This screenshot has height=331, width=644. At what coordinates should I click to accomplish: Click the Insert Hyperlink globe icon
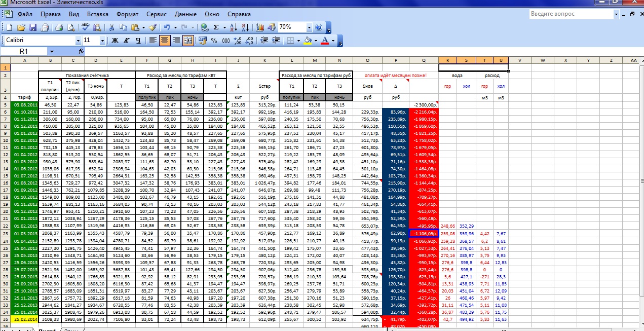coord(204,27)
